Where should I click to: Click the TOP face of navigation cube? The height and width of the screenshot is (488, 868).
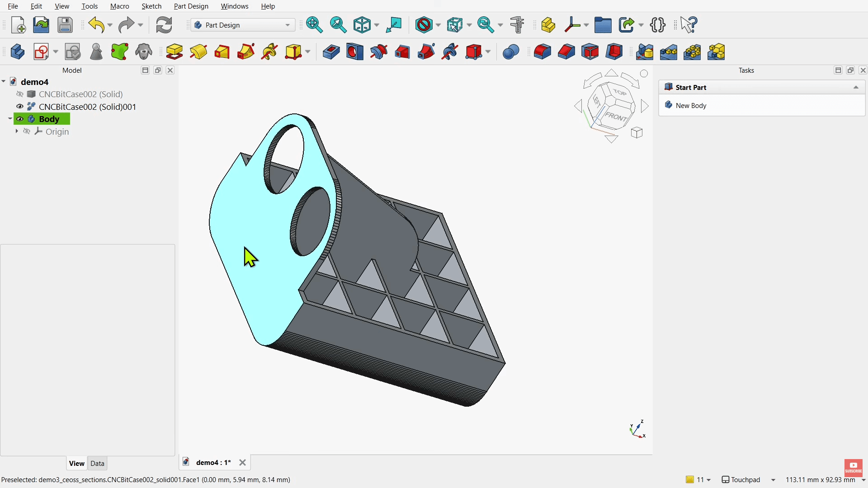(x=620, y=92)
